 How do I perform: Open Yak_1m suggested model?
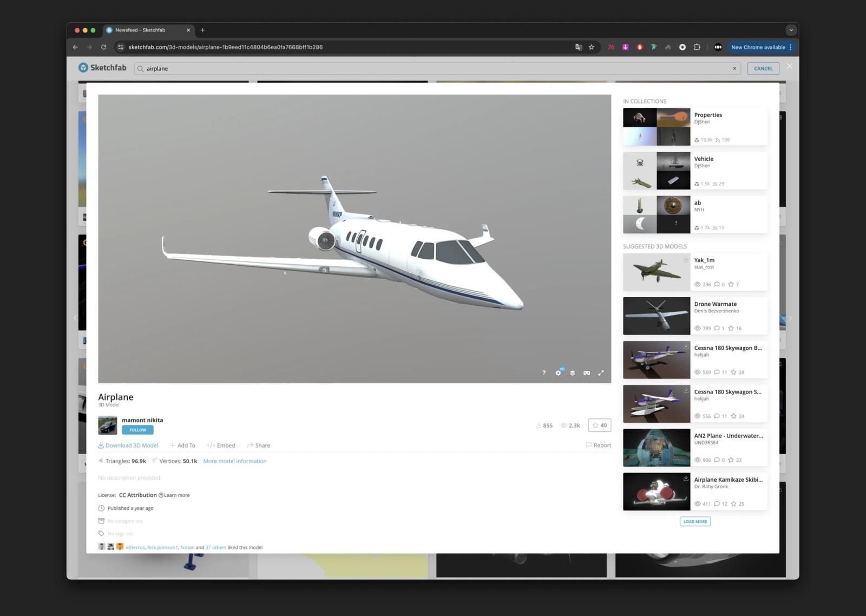click(695, 272)
